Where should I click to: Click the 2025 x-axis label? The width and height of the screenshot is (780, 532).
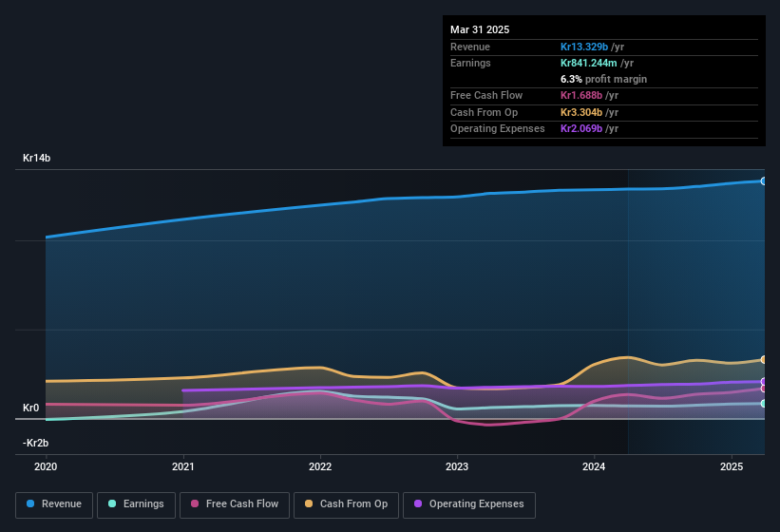tap(732, 466)
